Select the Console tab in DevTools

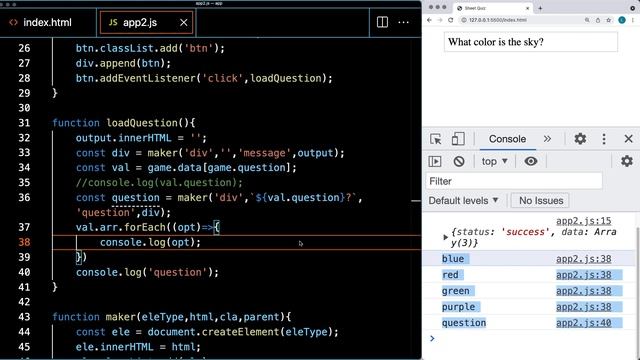click(507, 139)
